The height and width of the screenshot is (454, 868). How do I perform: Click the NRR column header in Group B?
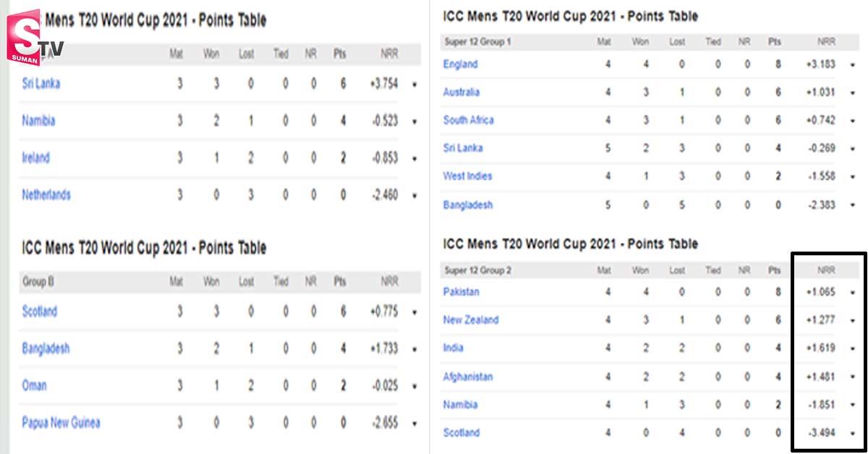coord(389,282)
